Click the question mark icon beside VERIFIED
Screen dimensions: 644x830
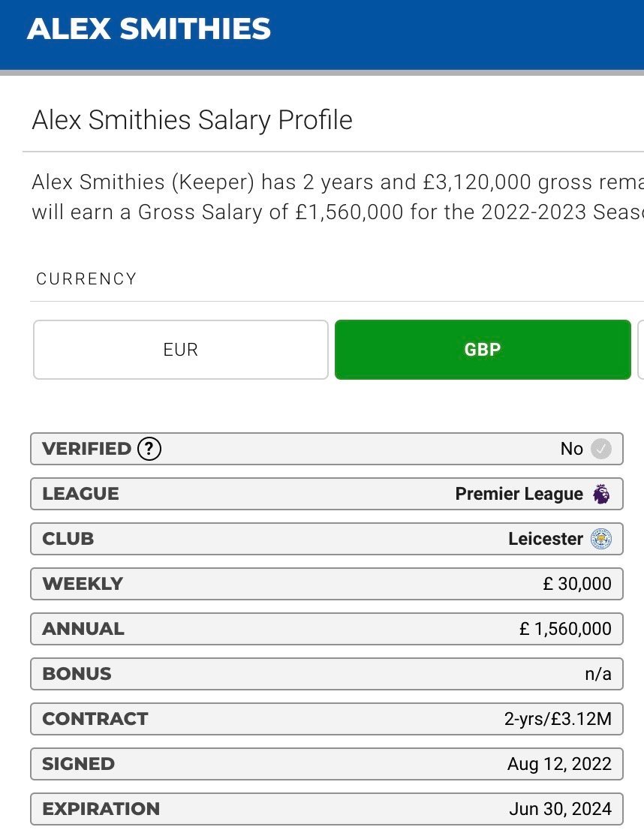(x=149, y=449)
